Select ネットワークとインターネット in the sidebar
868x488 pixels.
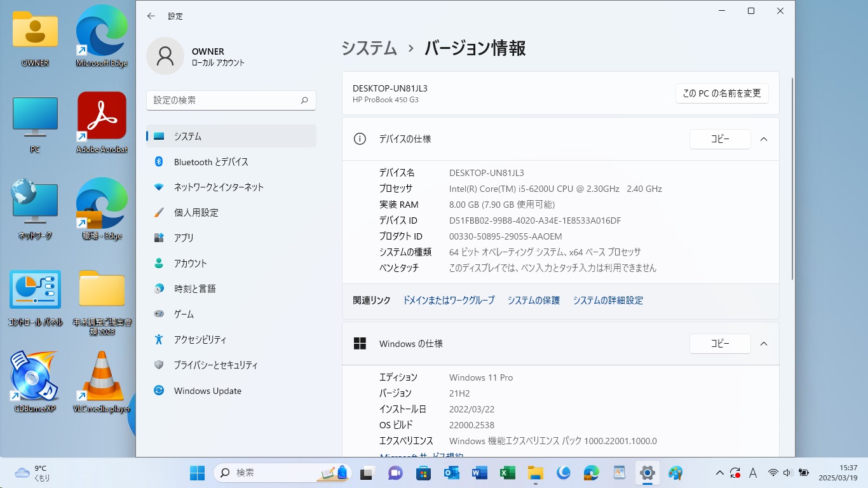click(219, 187)
